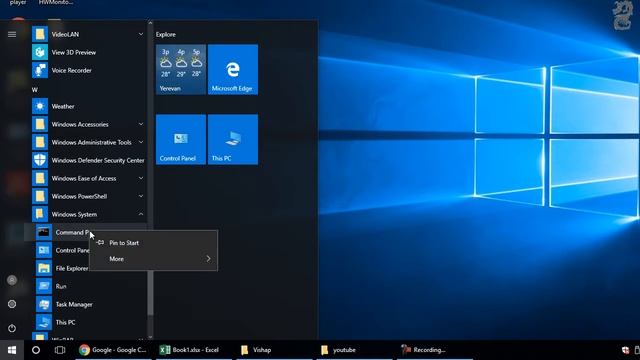Open the This PC tile
Image resolution: width=640 pixels, height=360 pixels.
pos(233,140)
